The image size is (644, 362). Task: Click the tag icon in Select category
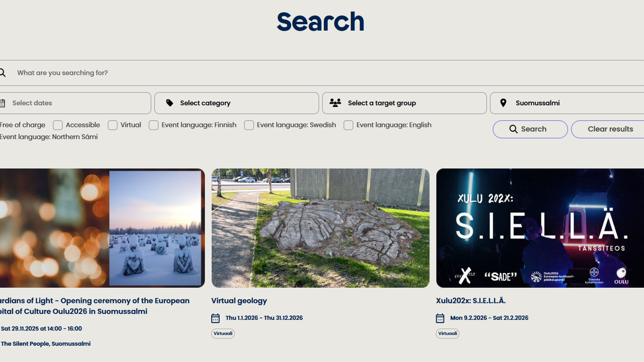point(170,103)
